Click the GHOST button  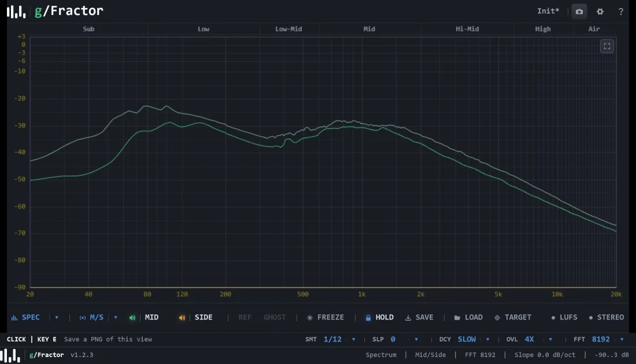pyautogui.click(x=275, y=317)
